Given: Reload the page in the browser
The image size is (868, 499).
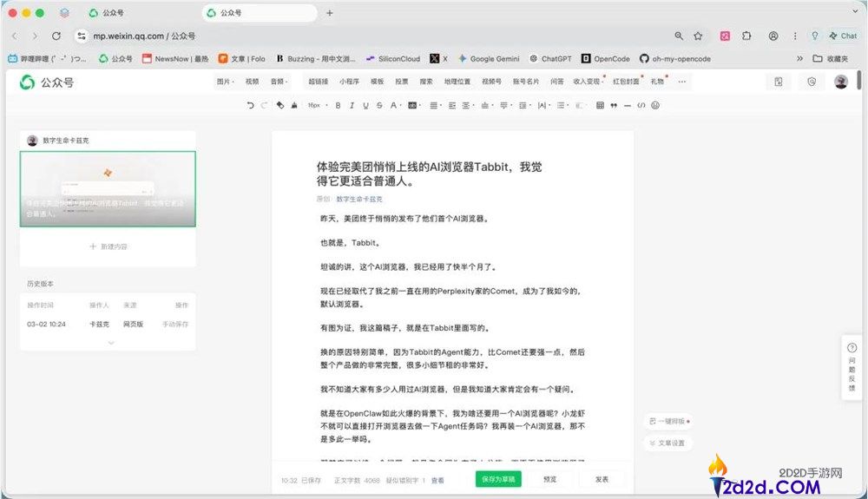Looking at the screenshot, I should coord(56,36).
